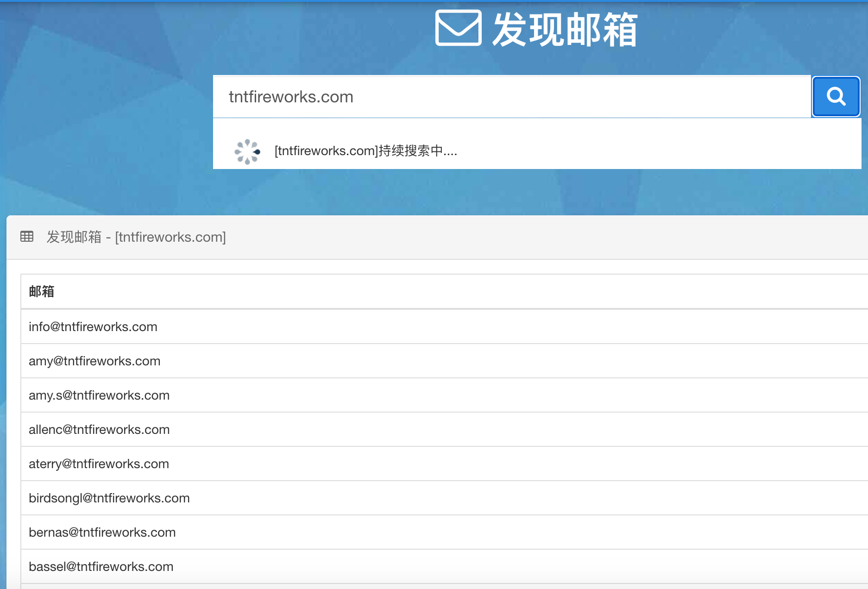Click the grid icon in the results panel
The height and width of the screenshot is (589, 868).
point(26,237)
